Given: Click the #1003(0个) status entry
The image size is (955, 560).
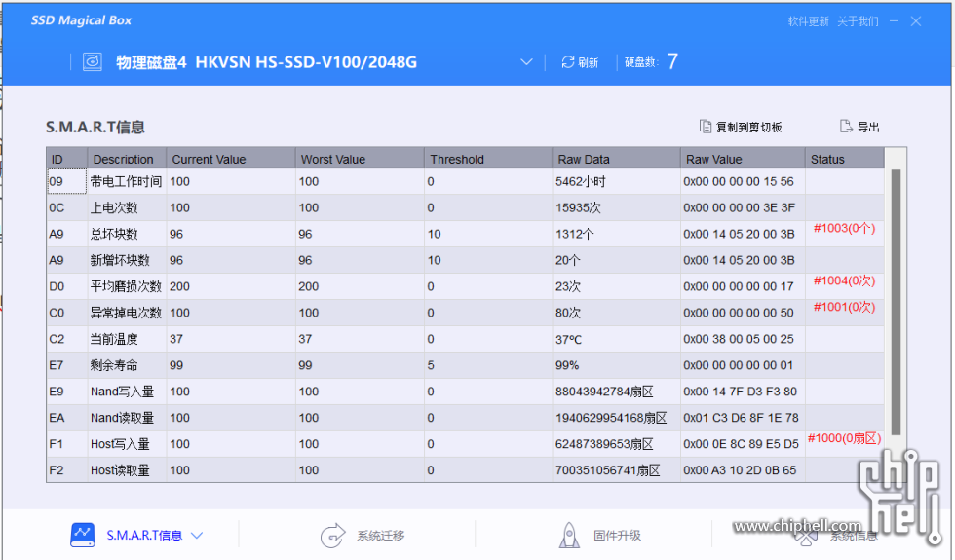Looking at the screenshot, I should point(844,228).
